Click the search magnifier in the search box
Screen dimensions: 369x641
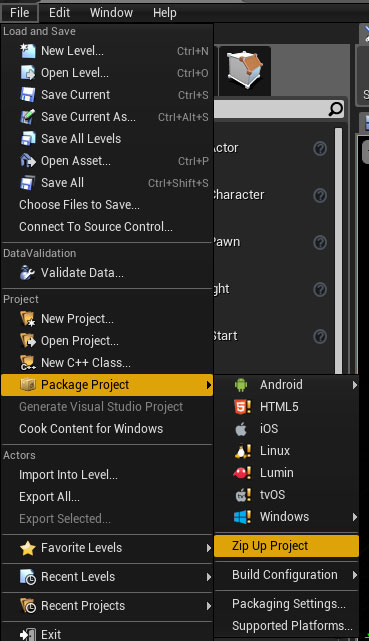click(x=336, y=109)
